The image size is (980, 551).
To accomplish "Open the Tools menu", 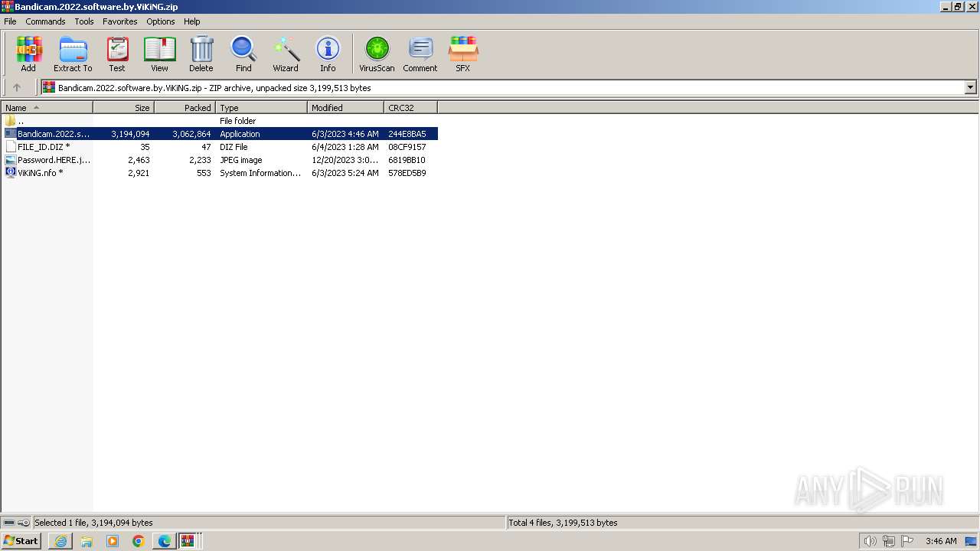I will point(84,21).
